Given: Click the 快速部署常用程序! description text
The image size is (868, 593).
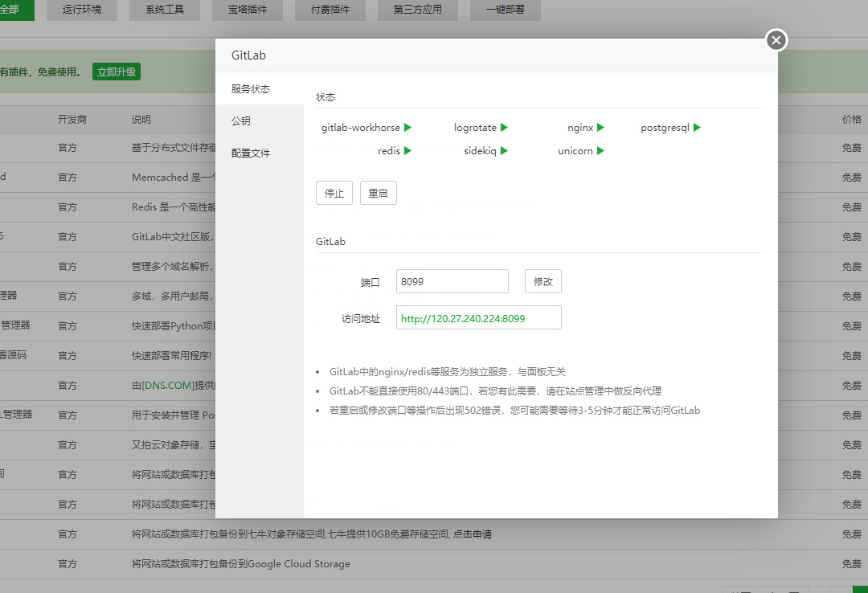Looking at the screenshot, I should [172, 355].
